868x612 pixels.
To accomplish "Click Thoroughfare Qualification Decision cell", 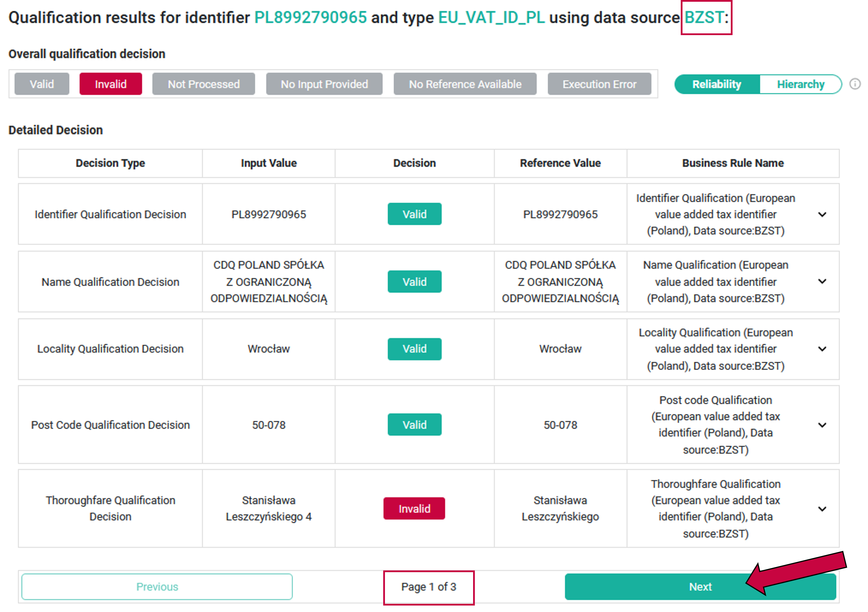I will click(x=110, y=508).
